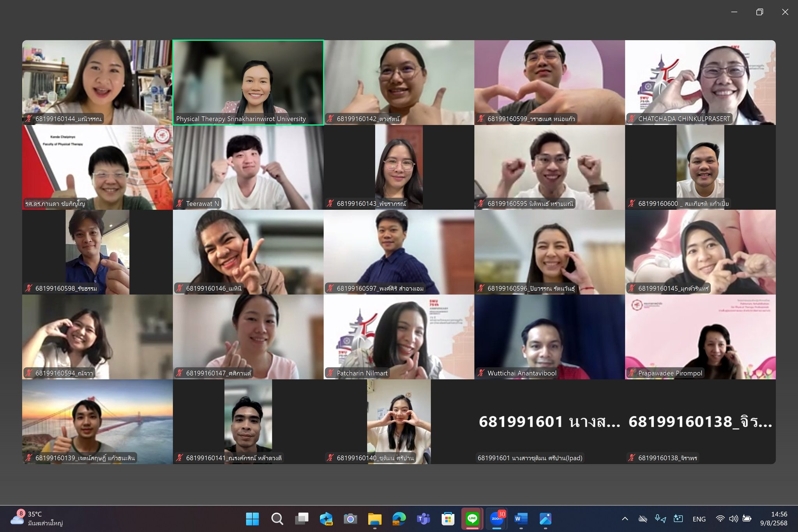Viewport: 798px width, 532px height.
Task: Open Microsoft Store from taskbar
Action: (x=448, y=519)
